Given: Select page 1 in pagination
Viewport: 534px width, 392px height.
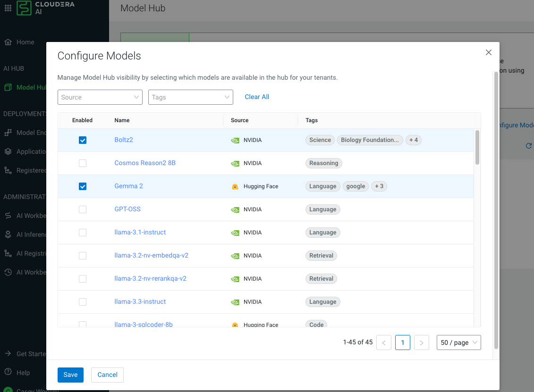Looking at the screenshot, I should point(403,342).
